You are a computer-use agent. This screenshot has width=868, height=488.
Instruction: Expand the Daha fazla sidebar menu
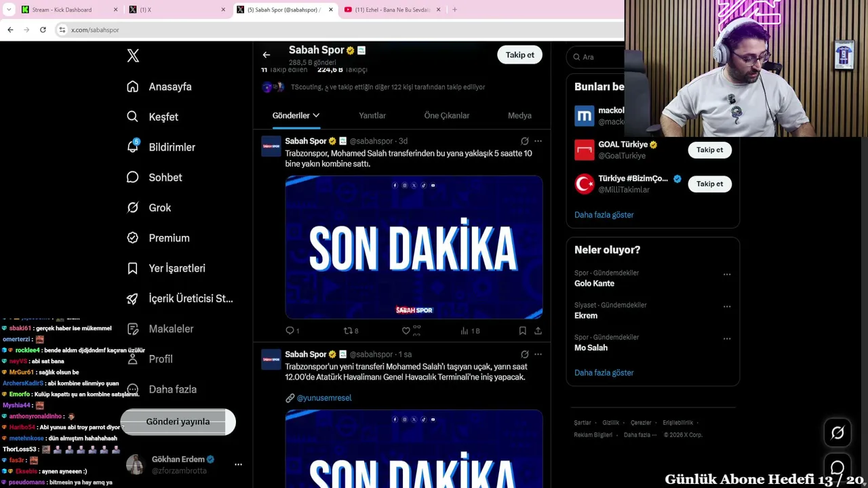coord(161,389)
